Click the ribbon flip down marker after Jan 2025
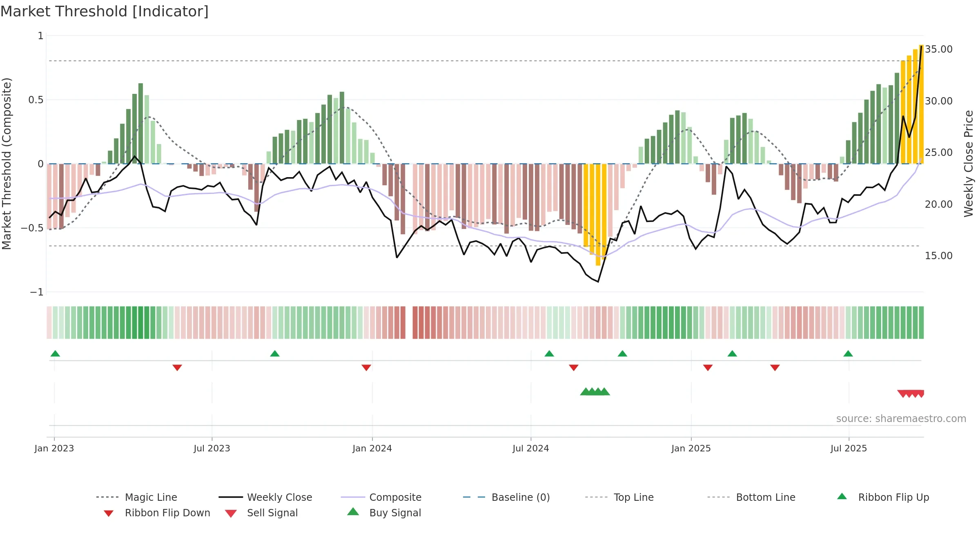 (x=708, y=368)
